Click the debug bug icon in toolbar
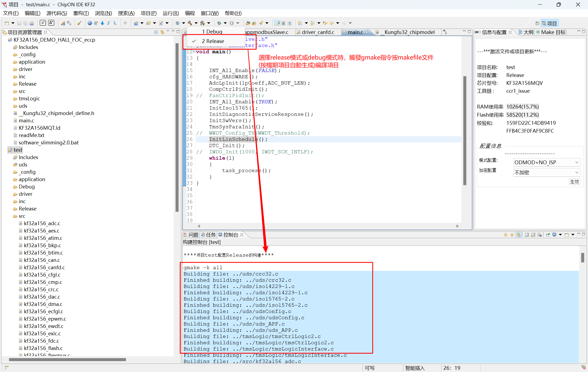The image size is (588, 372). point(219,23)
